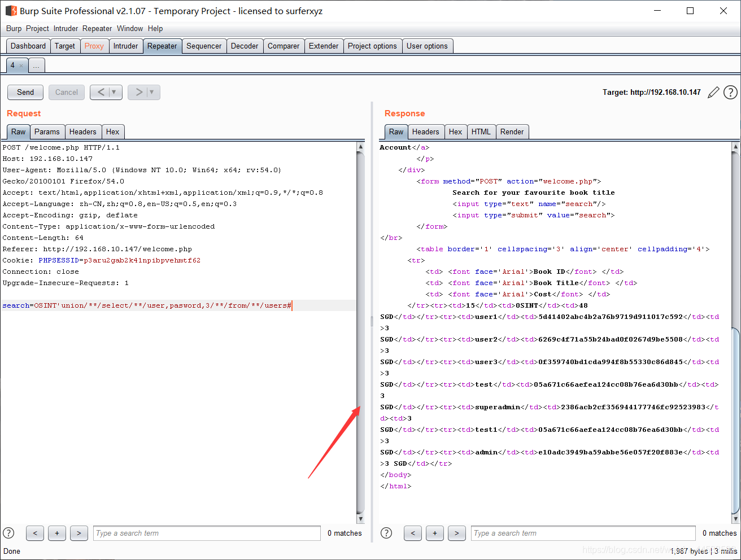Click plus button under Response search
This screenshot has height=560, width=741.
[435, 533]
